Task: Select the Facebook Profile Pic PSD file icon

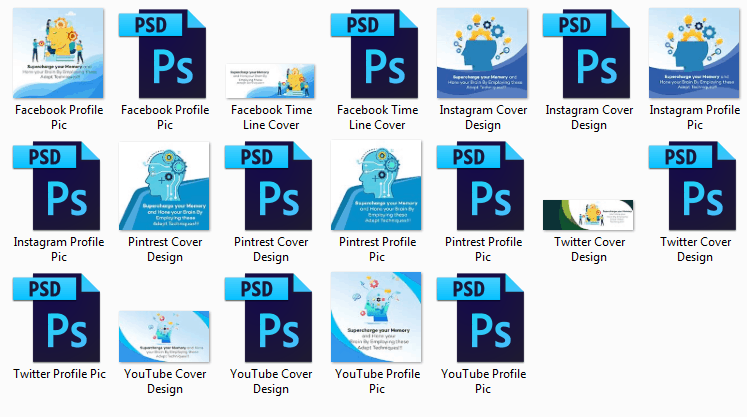Action: [x=162, y=54]
